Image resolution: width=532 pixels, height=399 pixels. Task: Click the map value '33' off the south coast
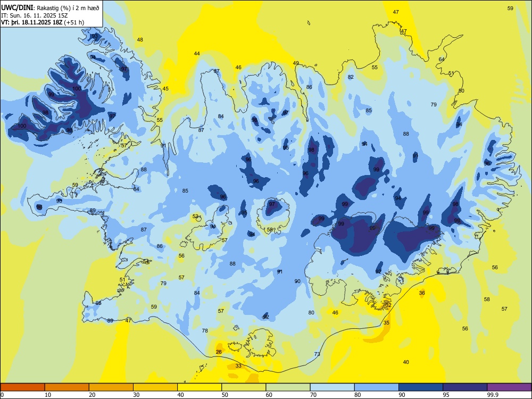click(238, 366)
